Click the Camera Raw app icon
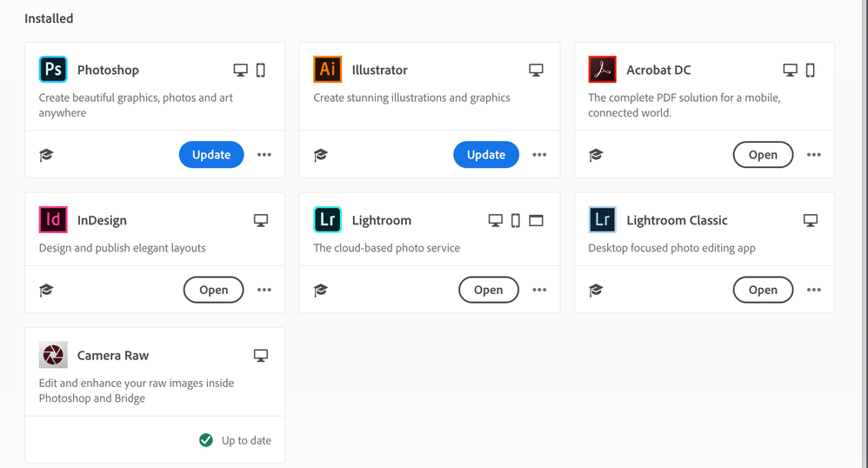868x468 pixels. click(x=53, y=355)
